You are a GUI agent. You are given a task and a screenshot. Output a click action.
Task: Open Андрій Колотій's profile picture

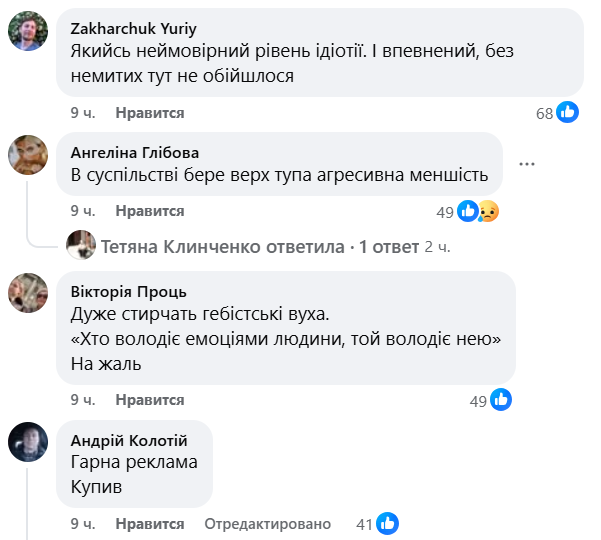[x=28, y=442]
